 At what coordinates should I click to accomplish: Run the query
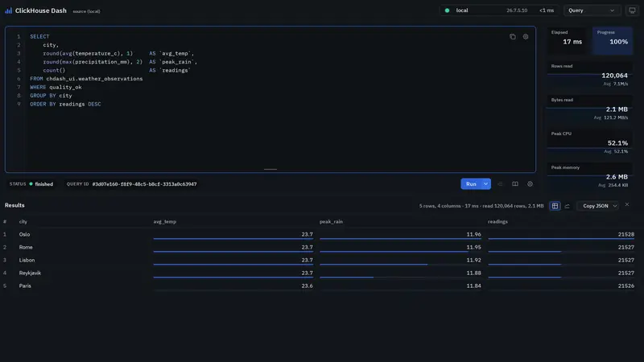pyautogui.click(x=471, y=184)
